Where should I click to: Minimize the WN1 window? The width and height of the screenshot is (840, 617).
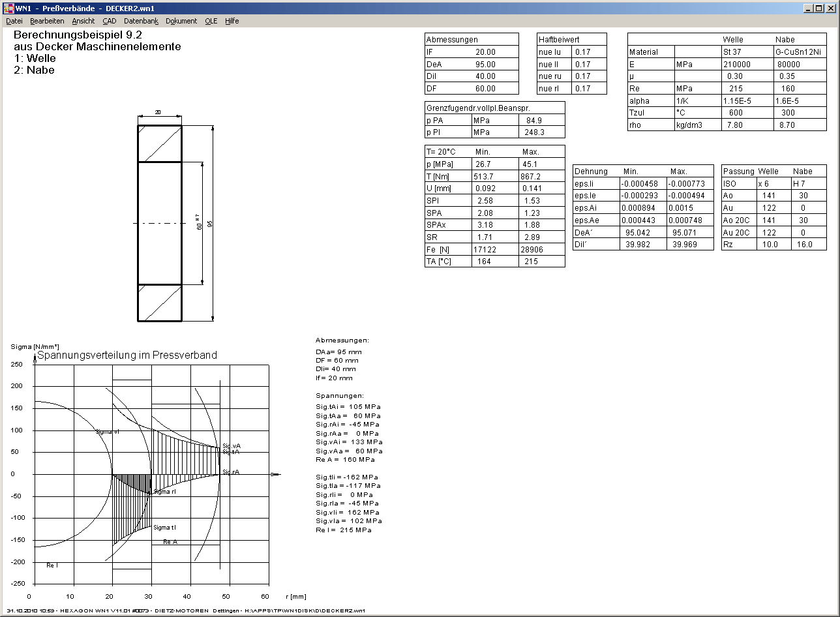coord(808,8)
